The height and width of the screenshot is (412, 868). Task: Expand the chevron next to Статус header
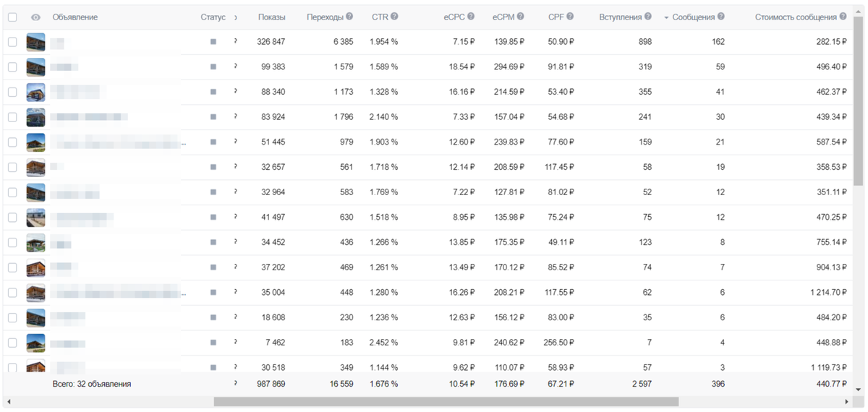point(236,17)
